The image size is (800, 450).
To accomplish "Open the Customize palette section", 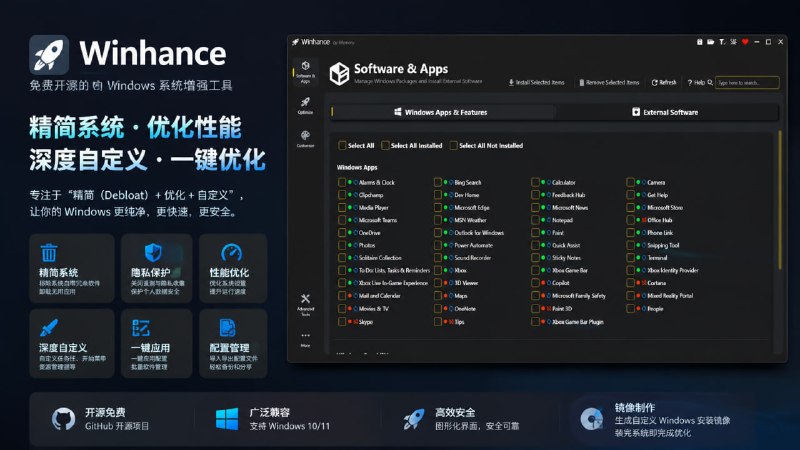I will 305,139.
